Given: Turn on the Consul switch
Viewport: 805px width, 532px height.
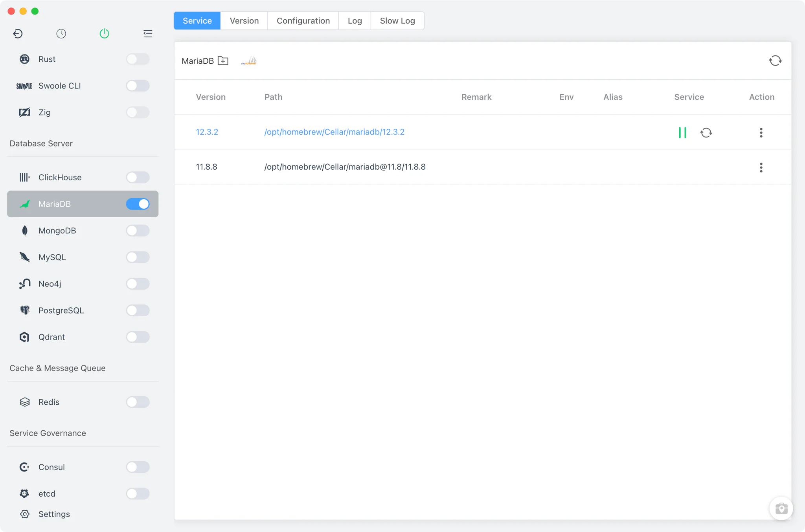Looking at the screenshot, I should click(x=138, y=467).
